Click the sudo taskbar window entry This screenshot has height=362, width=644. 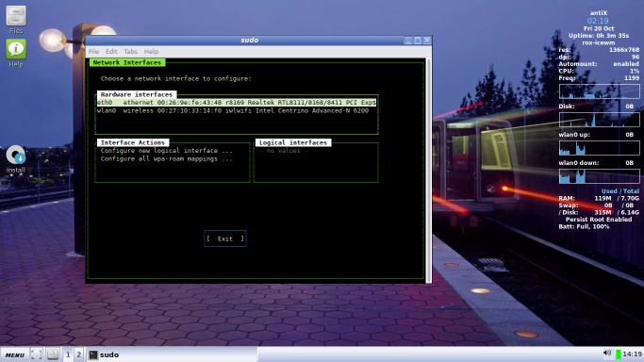tap(105, 354)
